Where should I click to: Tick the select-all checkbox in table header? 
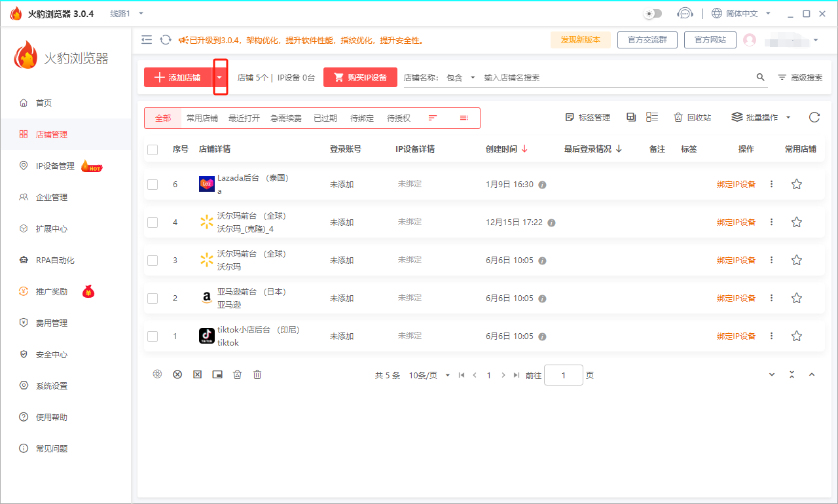153,150
